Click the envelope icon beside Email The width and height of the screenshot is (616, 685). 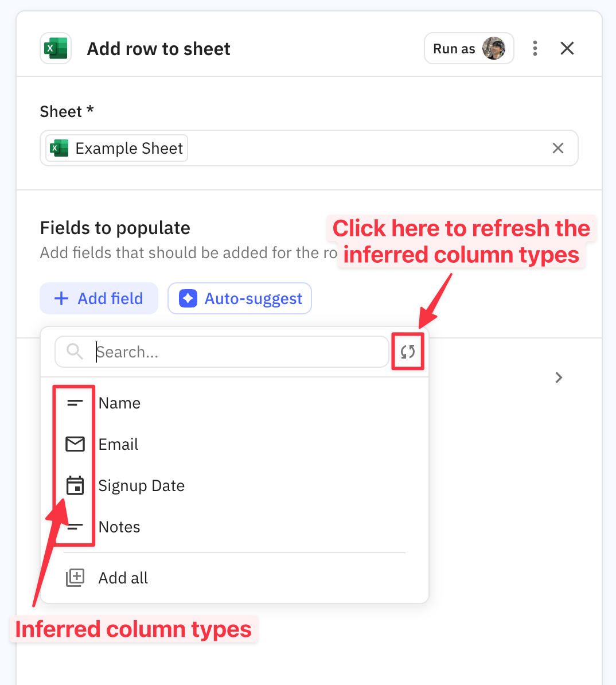click(75, 444)
